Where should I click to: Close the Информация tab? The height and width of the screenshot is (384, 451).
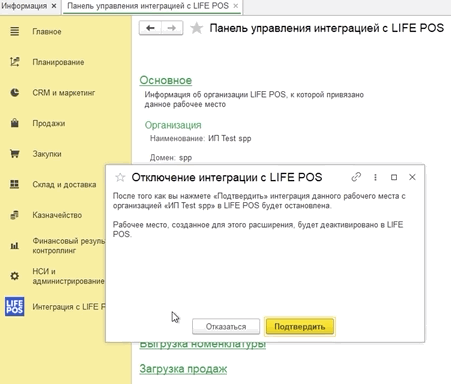point(54,6)
